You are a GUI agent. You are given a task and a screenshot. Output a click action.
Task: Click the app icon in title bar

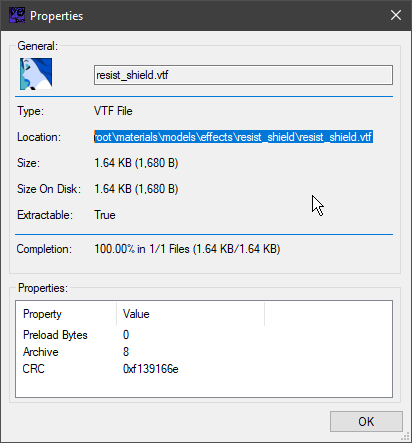[x=17, y=15]
